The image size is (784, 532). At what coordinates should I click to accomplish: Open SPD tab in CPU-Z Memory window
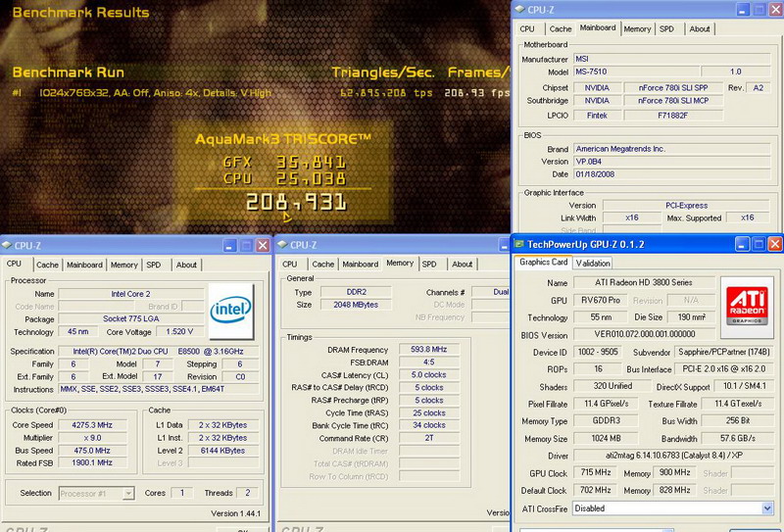coord(429,264)
